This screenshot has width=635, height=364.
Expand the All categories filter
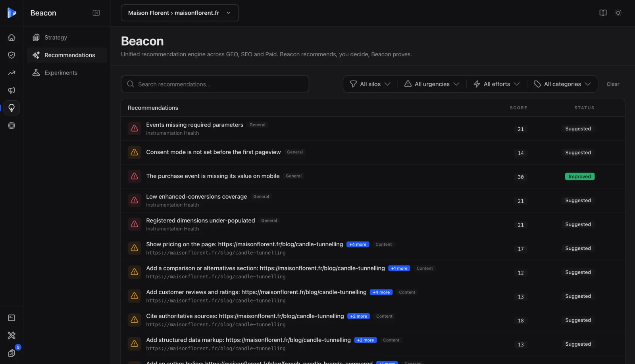[562, 84]
